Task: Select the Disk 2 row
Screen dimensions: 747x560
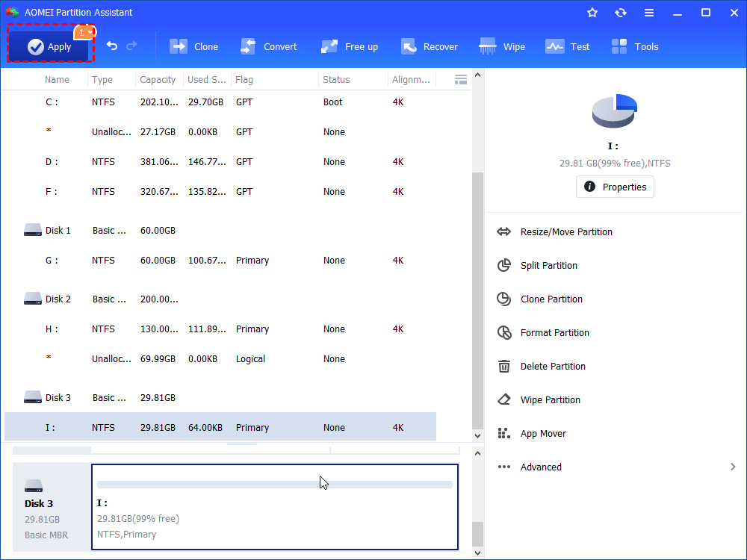Action: (220, 299)
